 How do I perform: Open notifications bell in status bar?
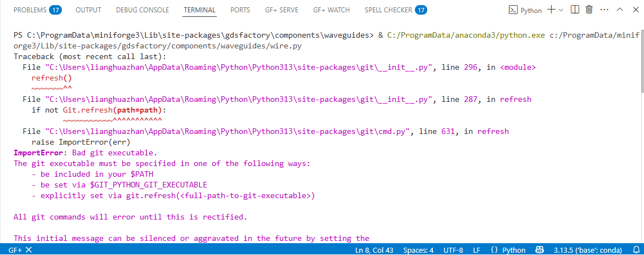coord(636,250)
